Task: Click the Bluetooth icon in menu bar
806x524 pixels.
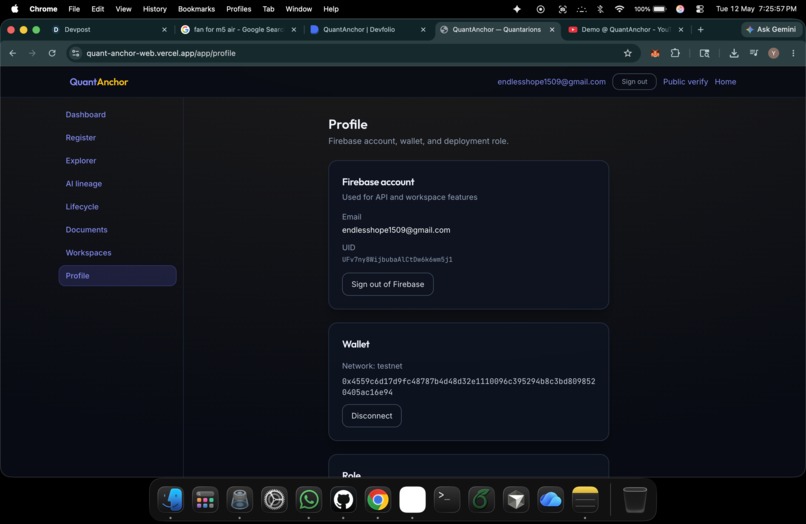Action: 600,9
